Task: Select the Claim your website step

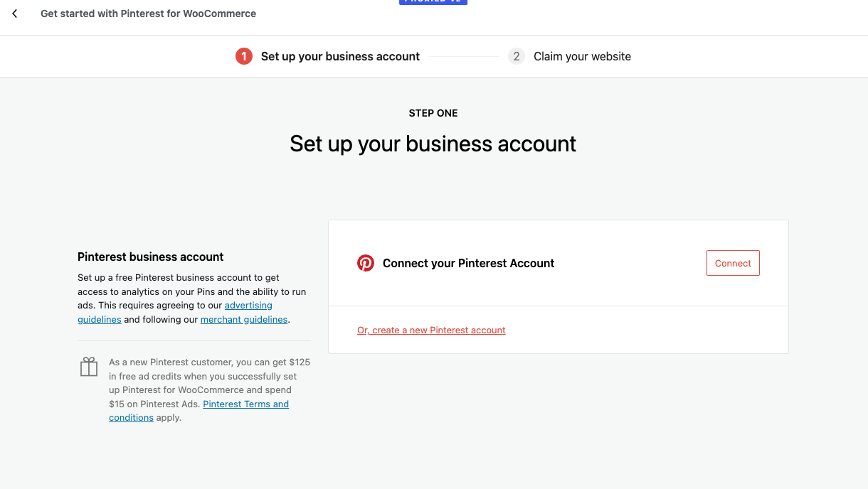Action: (582, 56)
